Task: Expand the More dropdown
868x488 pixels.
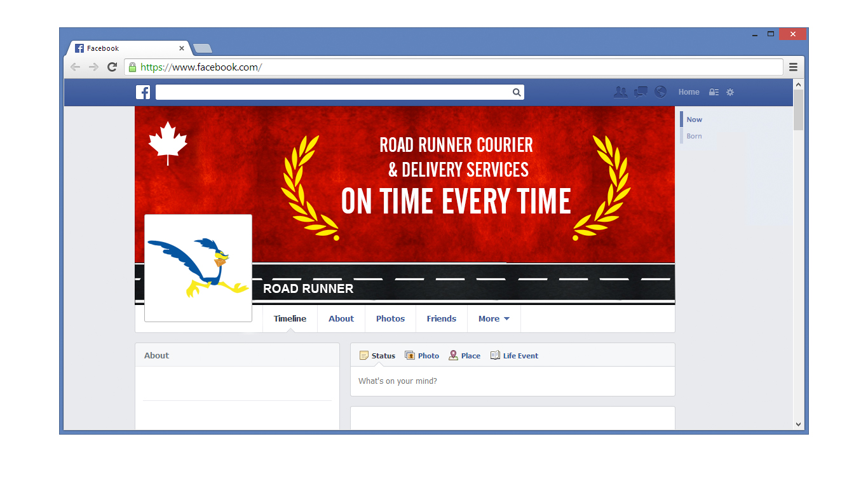Action: (x=494, y=319)
